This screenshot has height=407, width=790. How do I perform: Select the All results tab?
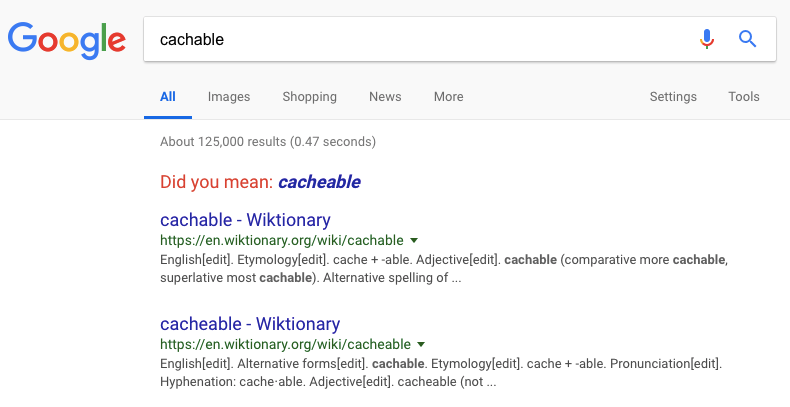168,97
